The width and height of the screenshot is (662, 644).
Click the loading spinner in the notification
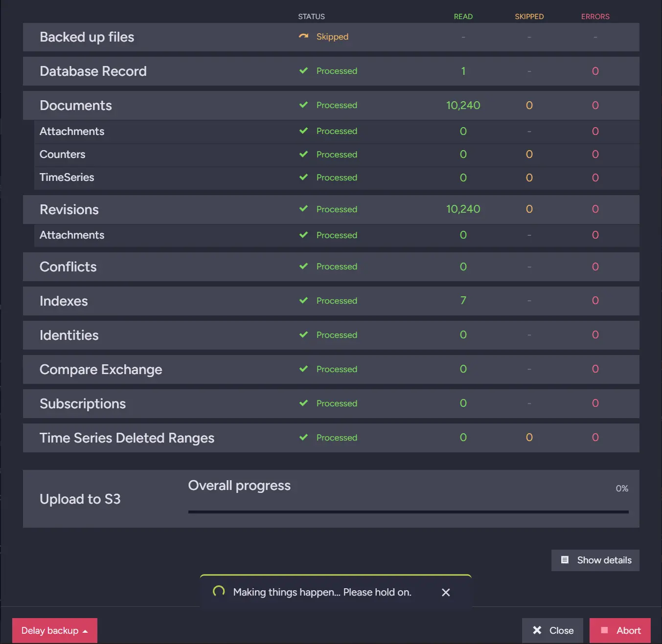point(219,592)
